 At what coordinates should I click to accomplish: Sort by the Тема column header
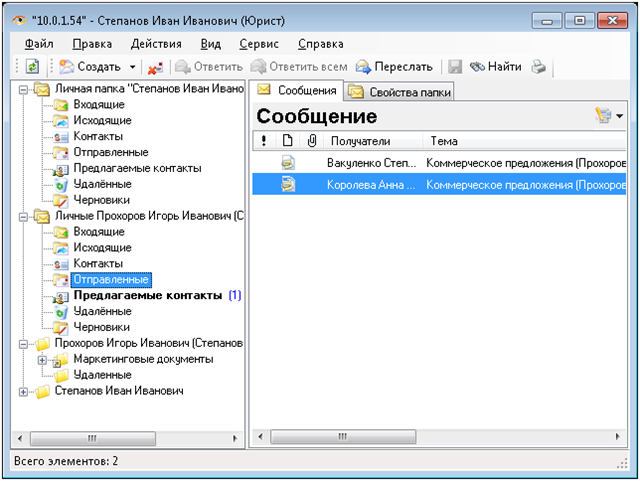(524, 141)
